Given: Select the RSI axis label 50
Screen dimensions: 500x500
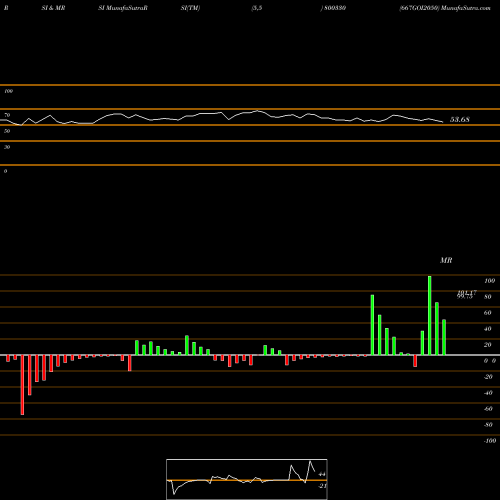Looking at the screenshot, I should point(7,131).
